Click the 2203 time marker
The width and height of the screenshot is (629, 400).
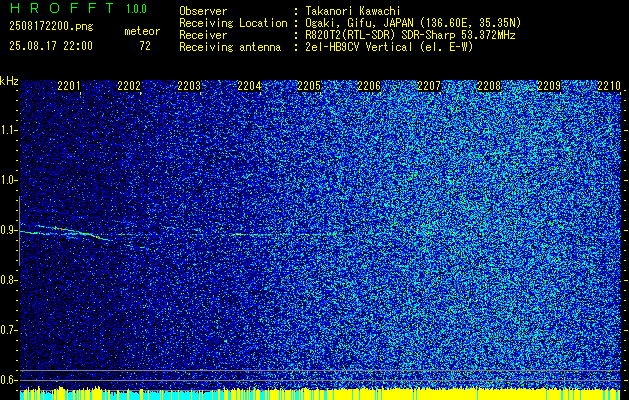(x=189, y=86)
